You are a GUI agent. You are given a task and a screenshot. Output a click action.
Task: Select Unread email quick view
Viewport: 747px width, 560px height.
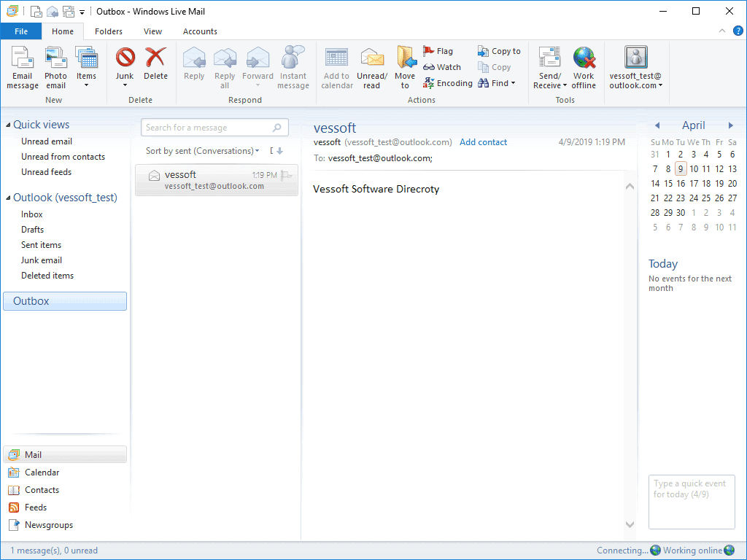tap(47, 141)
